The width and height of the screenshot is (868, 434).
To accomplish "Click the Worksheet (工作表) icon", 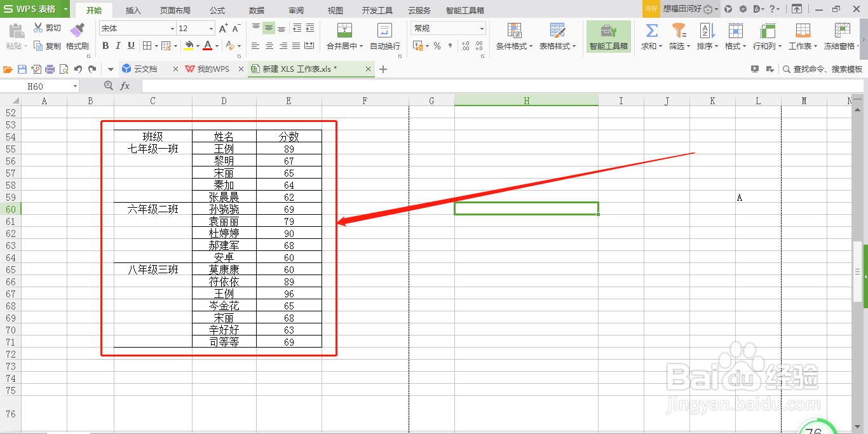I will tap(803, 31).
